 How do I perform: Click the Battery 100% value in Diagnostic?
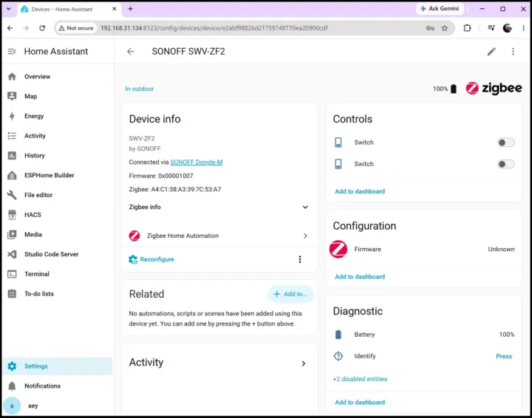click(x=507, y=335)
